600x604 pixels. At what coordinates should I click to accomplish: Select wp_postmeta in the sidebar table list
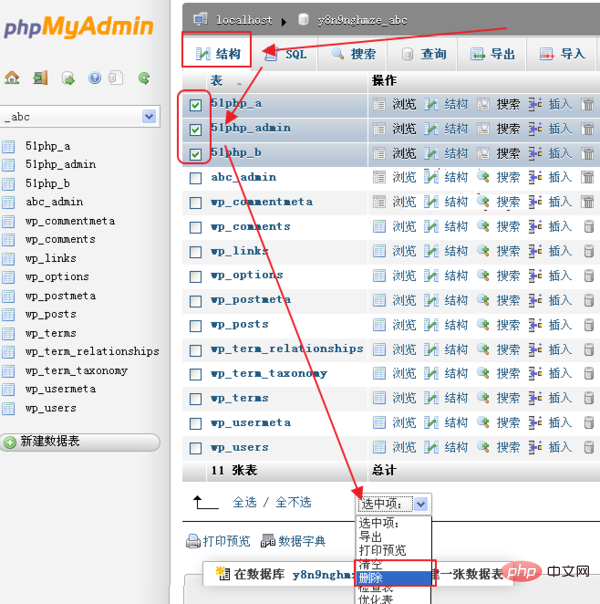click(60, 296)
